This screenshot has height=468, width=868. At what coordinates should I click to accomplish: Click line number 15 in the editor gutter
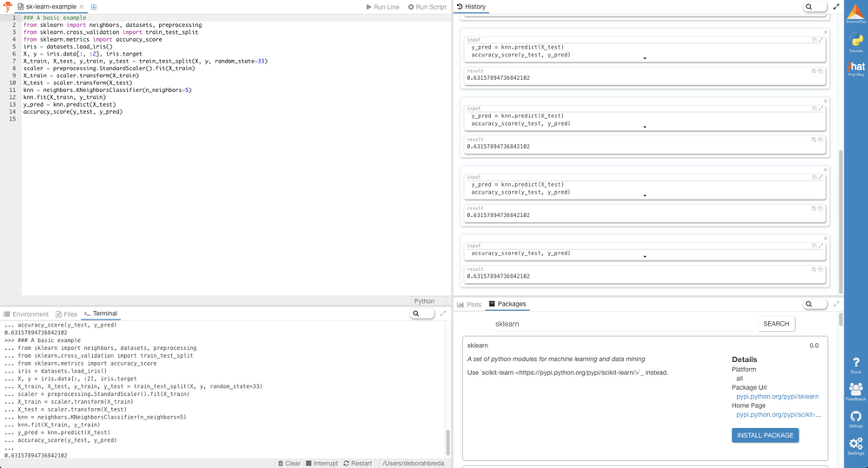click(12, 118)
